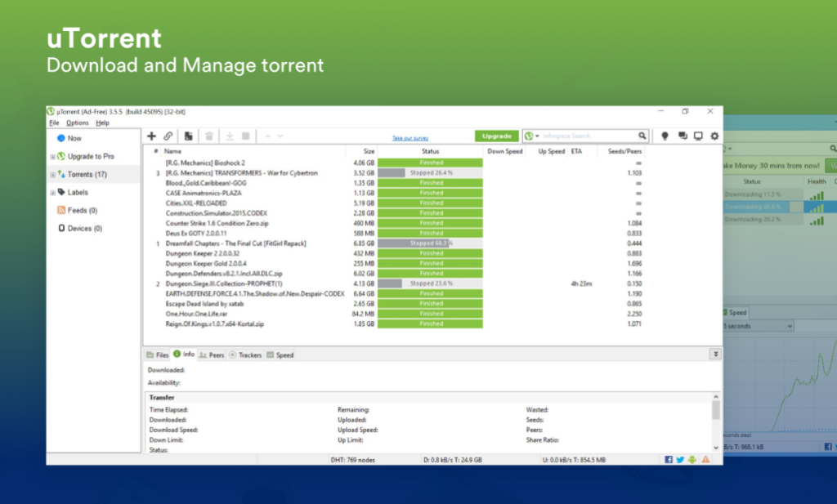The height and width of the screenshot is (504, 837).
Task: Click the Android icon in status bar
Action: pos(692,460)
